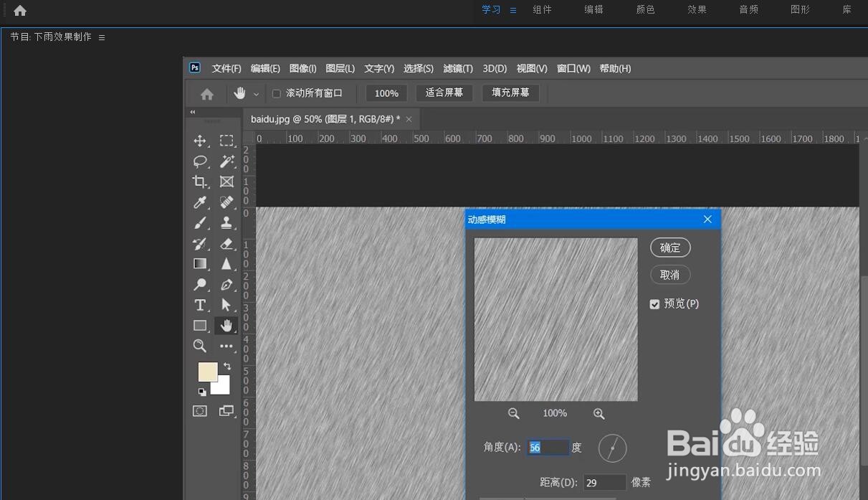Click the 角度 angle input field
868x500 pixels.
548,448
